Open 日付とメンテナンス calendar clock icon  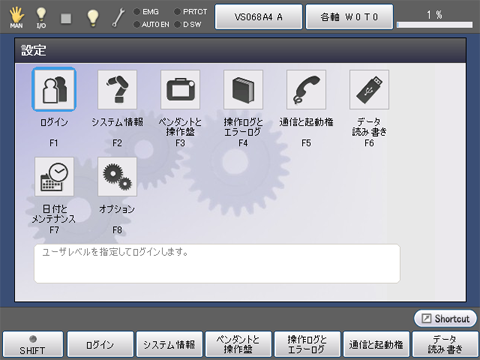(54, 177)
